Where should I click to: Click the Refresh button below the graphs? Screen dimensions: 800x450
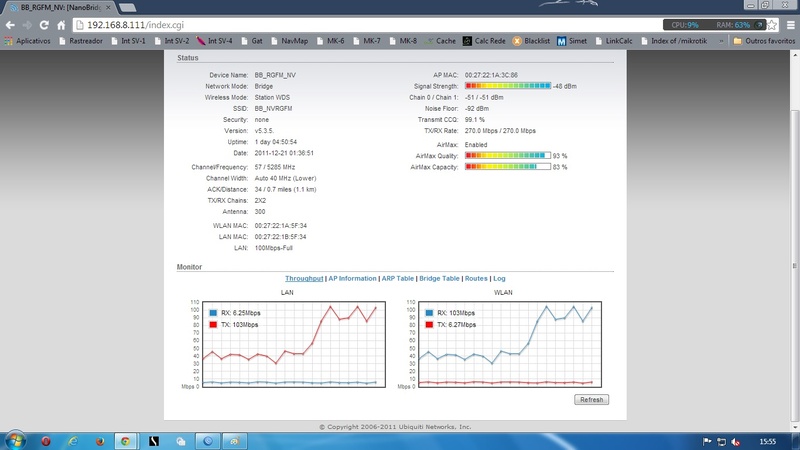(591, 400)
